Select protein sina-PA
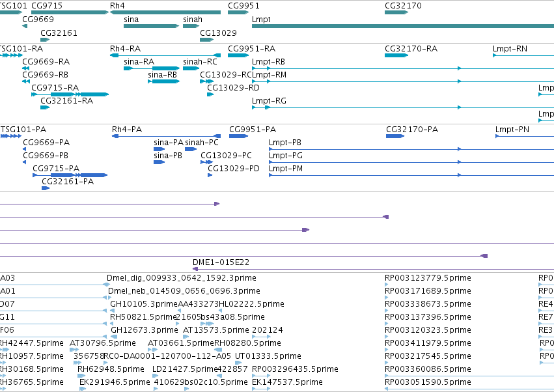This screenshot has width=554, height=392. (159, 149)
